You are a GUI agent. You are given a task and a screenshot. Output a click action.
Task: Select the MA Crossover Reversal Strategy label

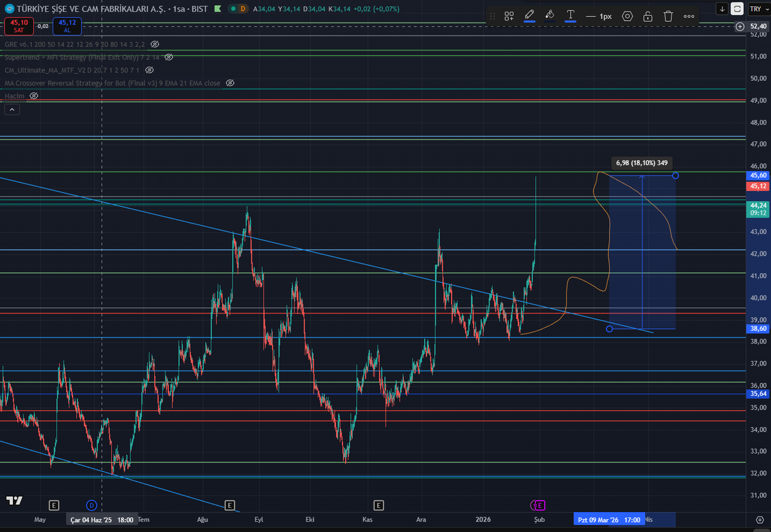click(x=112, y=83)
